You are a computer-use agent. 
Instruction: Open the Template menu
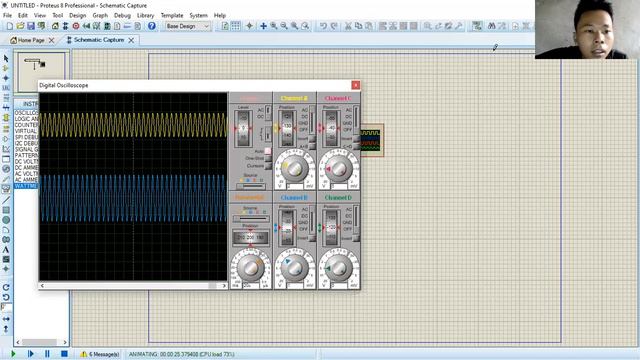coord(172,16)
